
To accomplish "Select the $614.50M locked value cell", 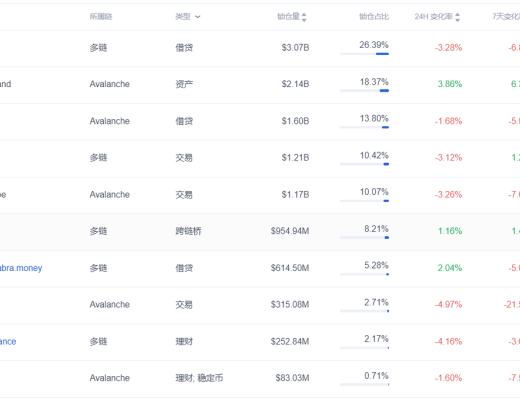I will (x=290, y=268).
